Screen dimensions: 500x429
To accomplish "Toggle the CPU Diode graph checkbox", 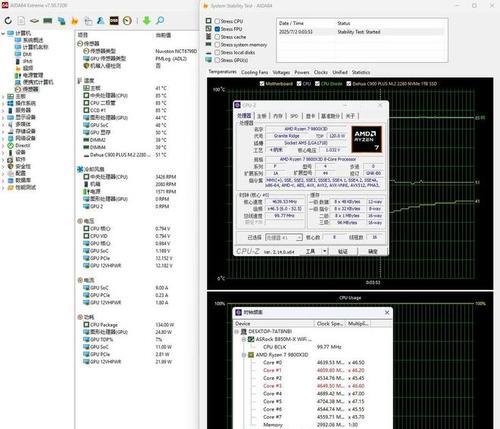I will pyautogui.click(x=317, y=84).
